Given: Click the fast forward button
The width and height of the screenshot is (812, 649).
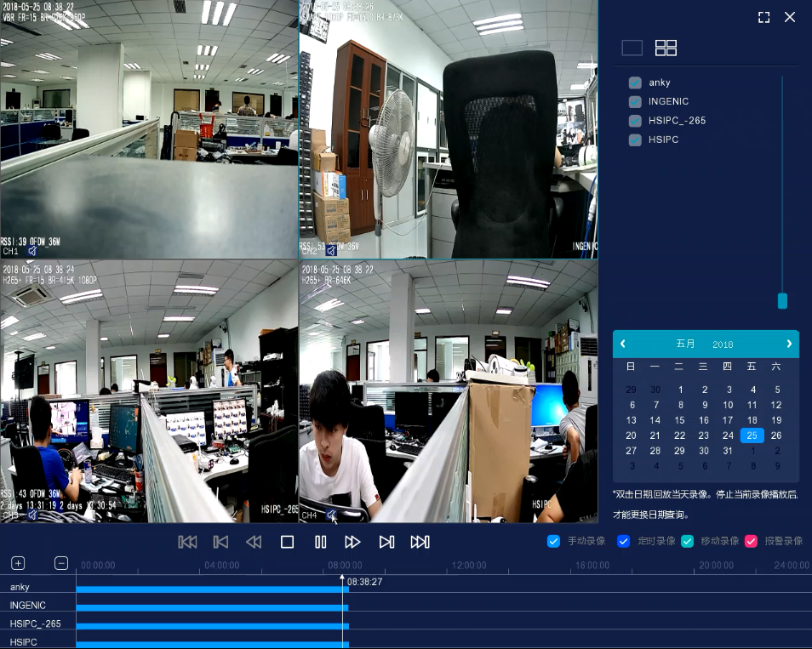Looking at the screenshot, I should pyautogui.click(x=352, y=542).
